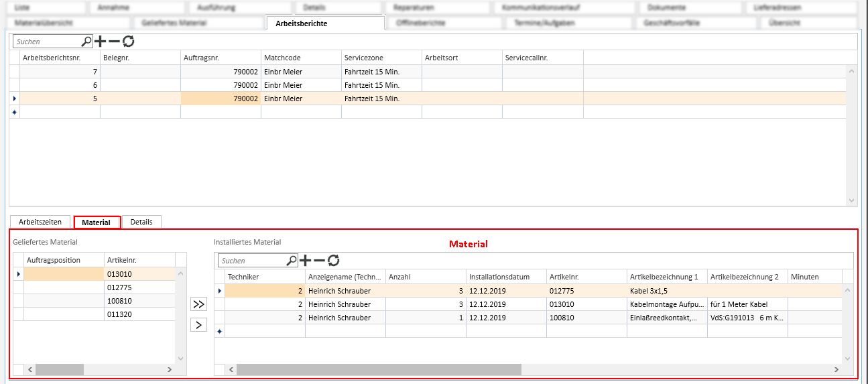Screen dimensions: 868x384
Task: Go to the Reparaturen tab
Action: (438, 7)
